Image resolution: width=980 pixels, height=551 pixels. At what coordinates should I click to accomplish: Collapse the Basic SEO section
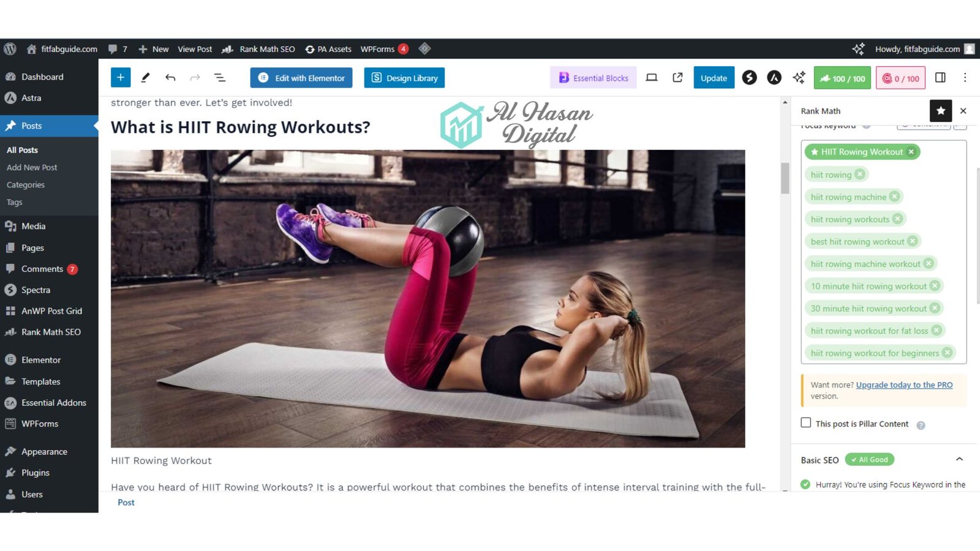(959, 459)
